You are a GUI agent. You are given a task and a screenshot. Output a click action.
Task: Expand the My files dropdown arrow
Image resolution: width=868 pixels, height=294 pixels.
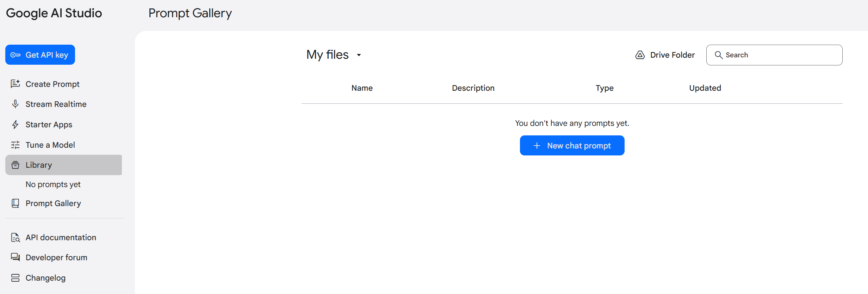[x=359, y=55]
